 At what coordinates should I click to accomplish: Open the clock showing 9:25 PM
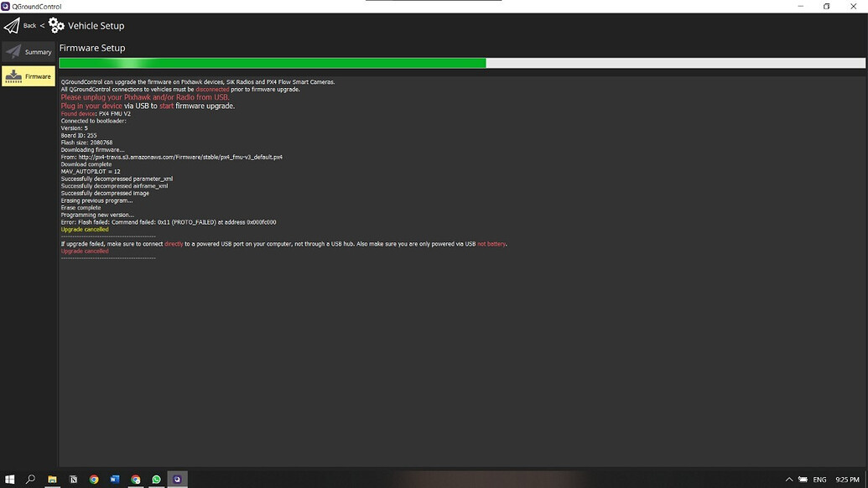pyautogui.click(x=847, y=480)
